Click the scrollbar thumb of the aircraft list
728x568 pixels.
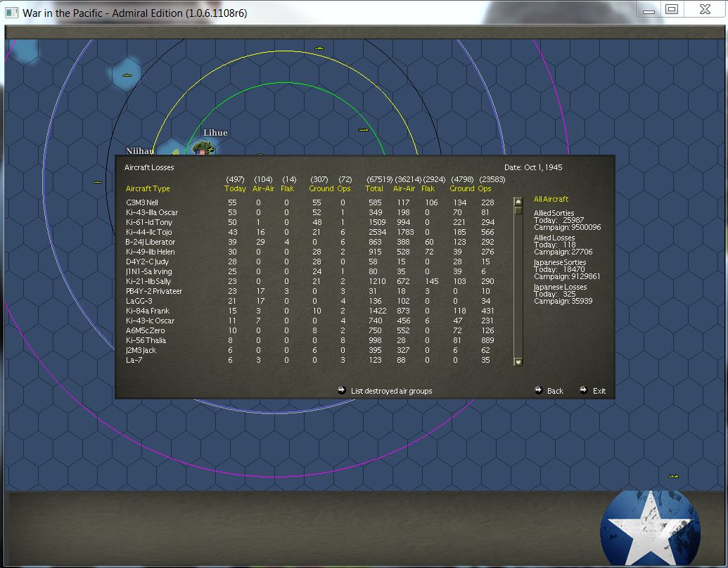click(518, 210)
